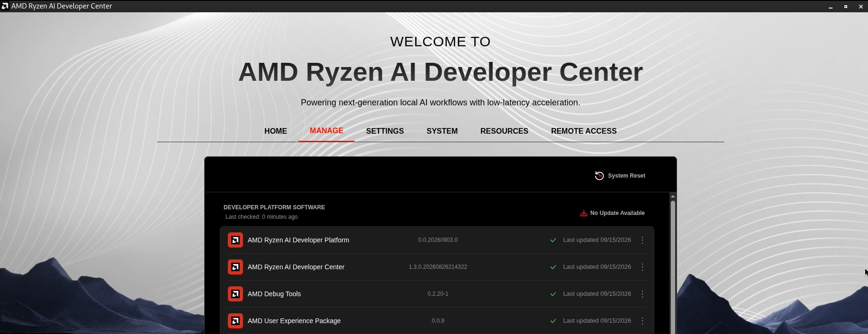Image resolution: width=868 pixels, height=334 pixels.
Task: Click green checkmark in AMD Debug Tools row
Action: click(553, 294)
